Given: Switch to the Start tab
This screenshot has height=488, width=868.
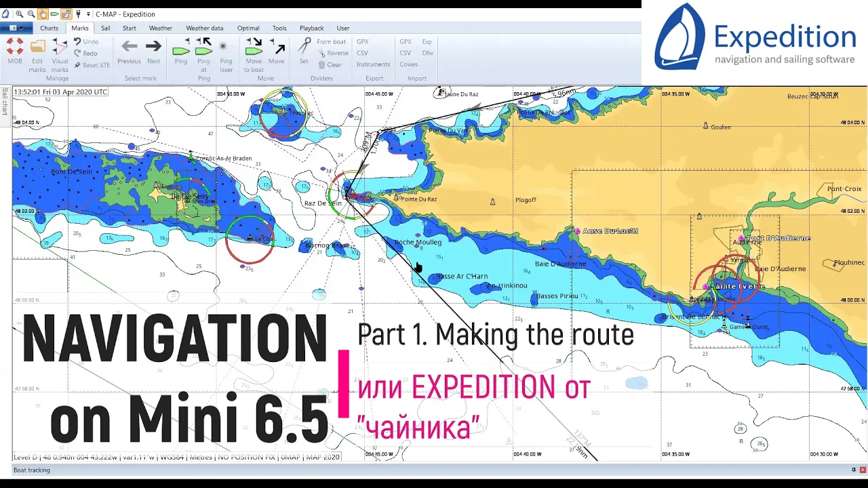Looking at the screenshot, I should tap(130, 28).
